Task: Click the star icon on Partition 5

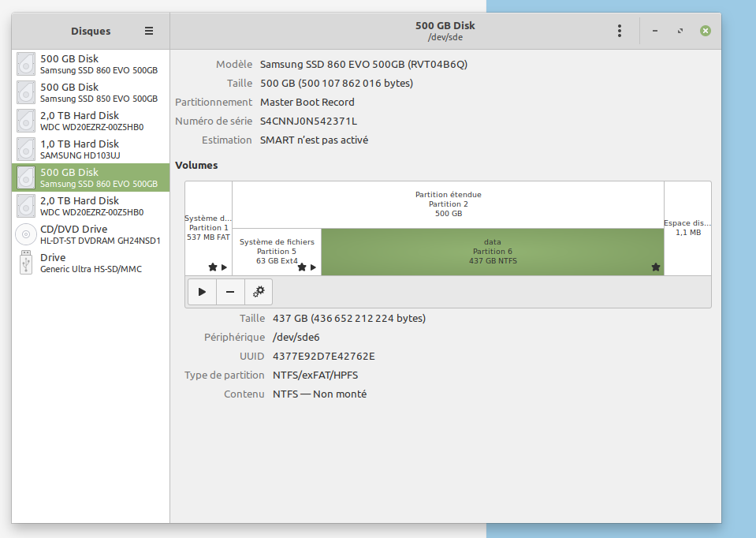Action: click(x=302, y=267)
